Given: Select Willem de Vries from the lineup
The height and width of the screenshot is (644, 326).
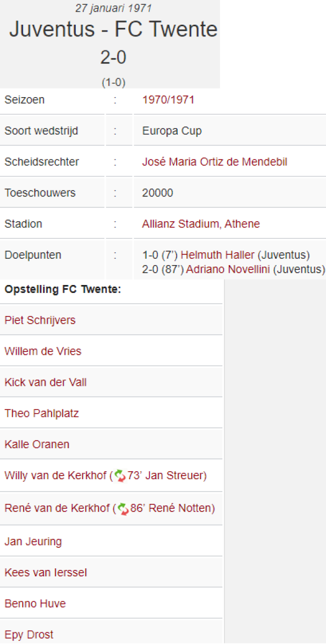Looking at the screenshot, I should (43, 352).
